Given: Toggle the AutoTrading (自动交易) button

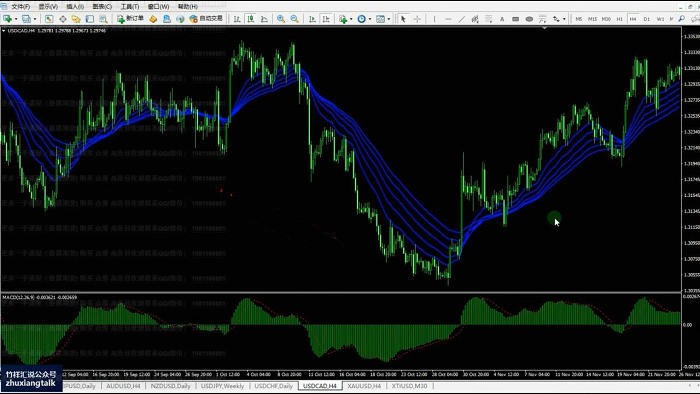Looking at the screenshot, I should (206, 19).
